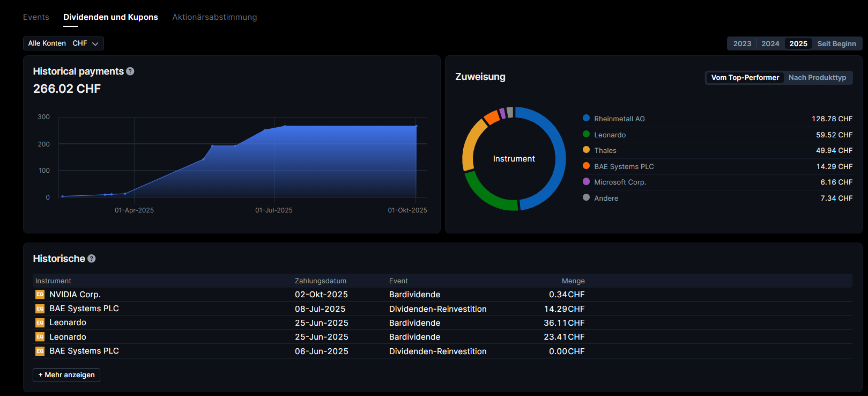Click Thales in allocation legend
868x396 pixels.
click(x=605, y=151)
